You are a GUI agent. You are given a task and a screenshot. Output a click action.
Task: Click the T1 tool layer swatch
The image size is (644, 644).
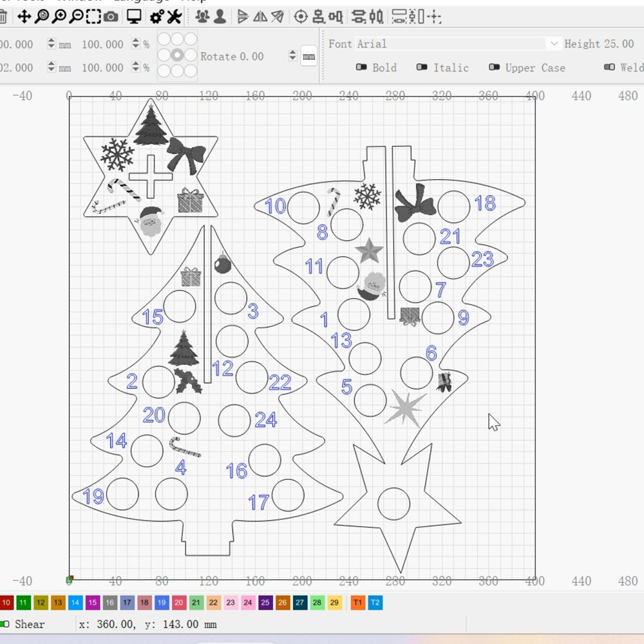358,603
